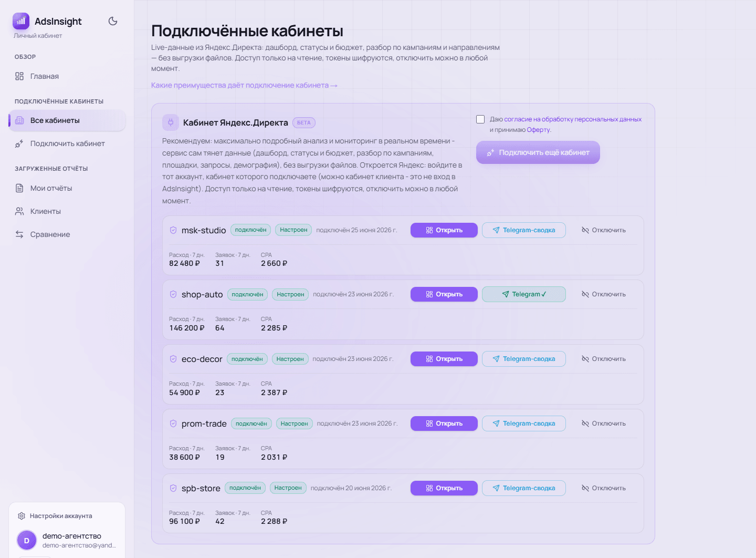Disconnect the spb-store cabinet
The width and height of the screenshot is (756, 558).
click(604, 488)
